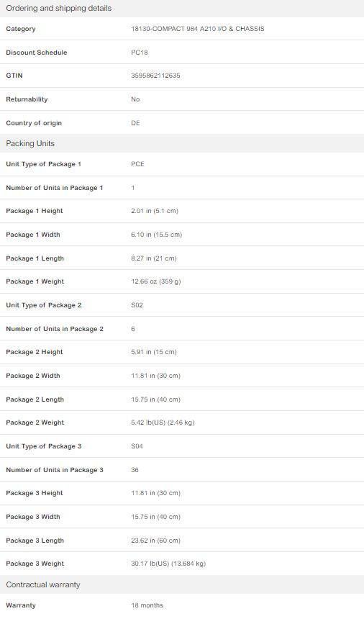Viewport: 364px width, 619px height.
Task: Click Number of Units in Package 3 value 36
Action: click(135, 470)
